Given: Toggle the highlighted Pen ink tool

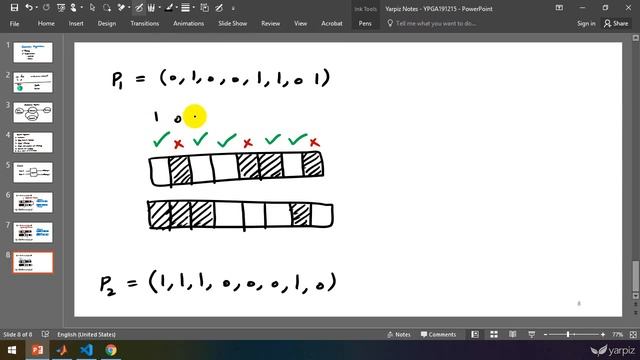Looking at the screenshot, I should point(139,8).
